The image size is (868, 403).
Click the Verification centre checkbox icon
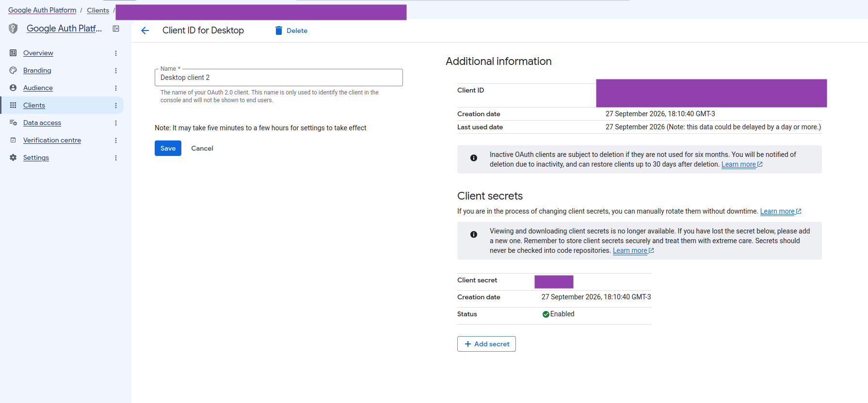coord(13,140)
